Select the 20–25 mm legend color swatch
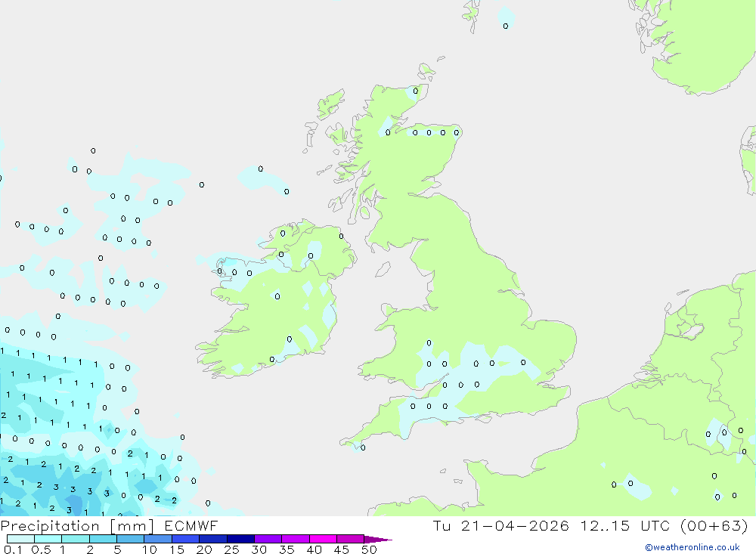756x554 pixels. 213,539
